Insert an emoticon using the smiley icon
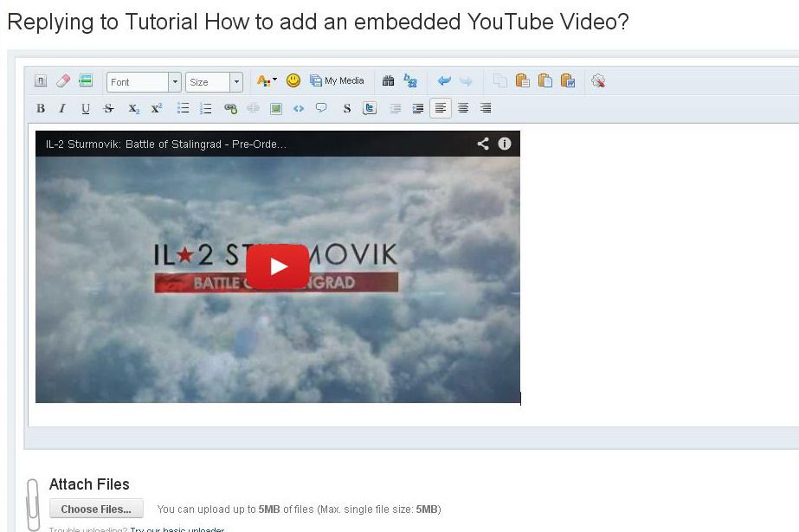Image resolution: width=799 pixels, height=532 pixels. (293, 80)
